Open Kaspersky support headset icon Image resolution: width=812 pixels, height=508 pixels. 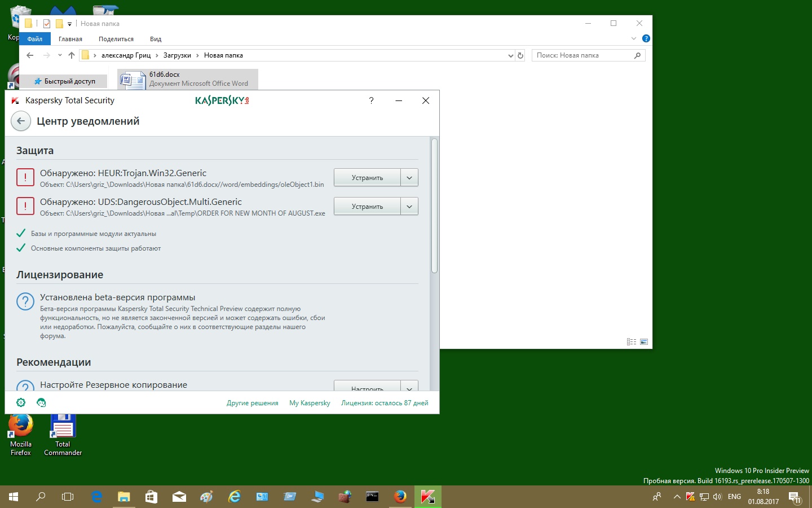pos(41,402)
